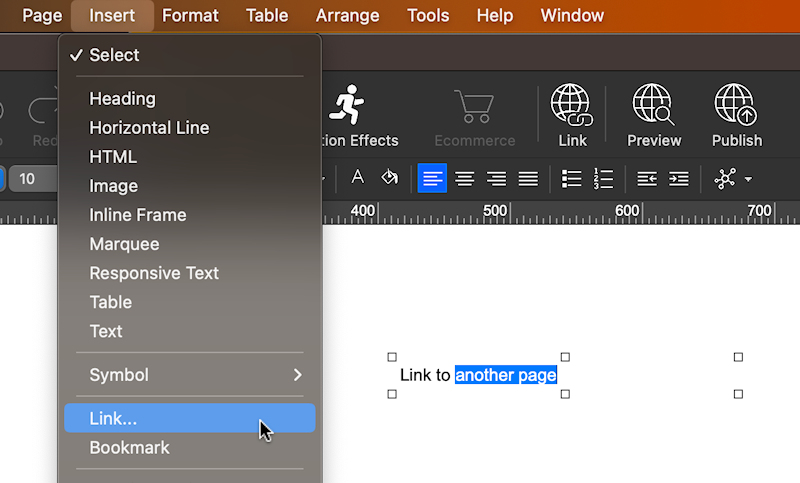Image resolution: width=800 pixels, height=483 pixels.
Task: Click the running man effects icon
Action: tap(347, 105)
